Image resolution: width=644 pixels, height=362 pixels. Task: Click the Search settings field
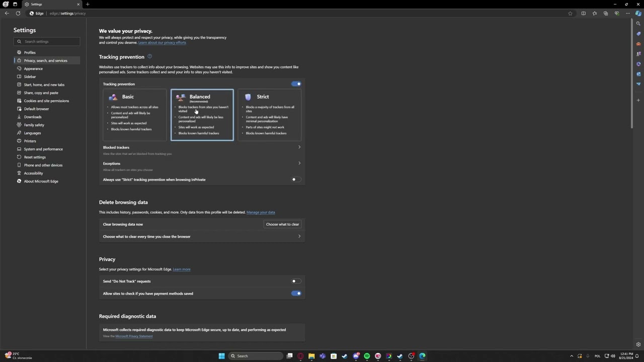tap(47, 41)
